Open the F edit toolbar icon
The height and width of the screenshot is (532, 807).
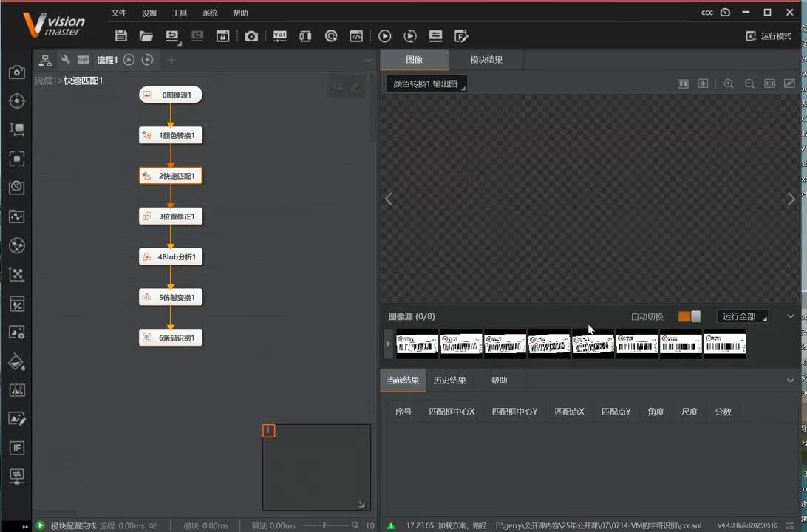461,36
